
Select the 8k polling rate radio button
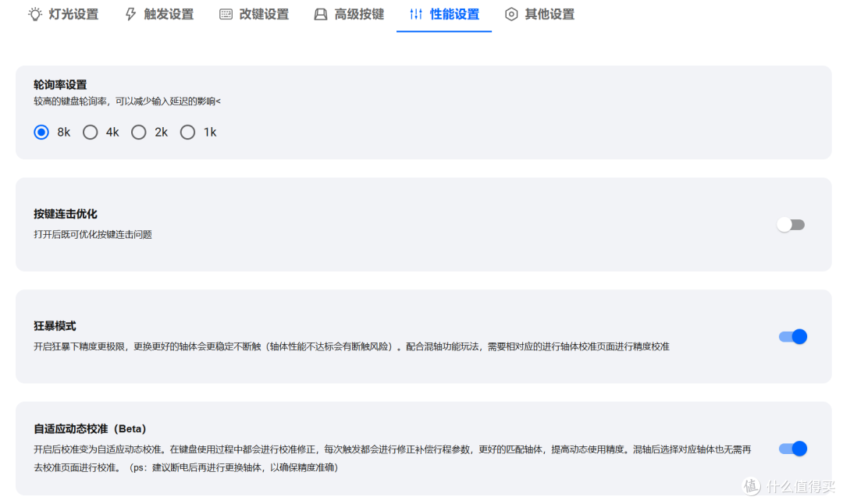pos(41,132)
